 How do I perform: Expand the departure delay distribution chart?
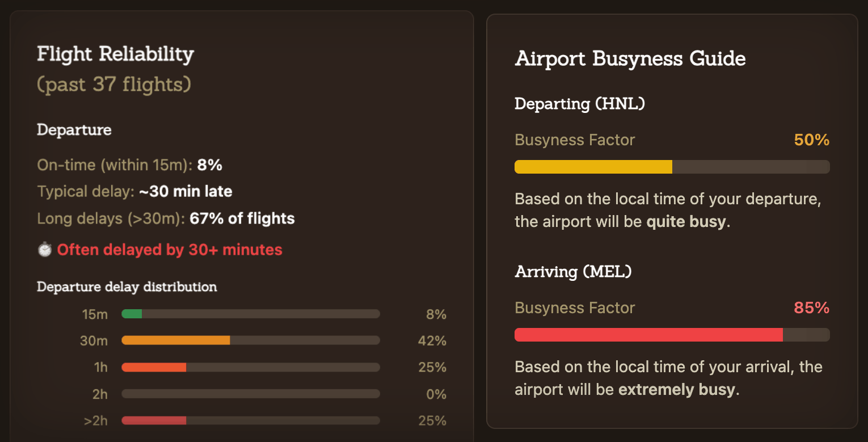coord(127,287)
